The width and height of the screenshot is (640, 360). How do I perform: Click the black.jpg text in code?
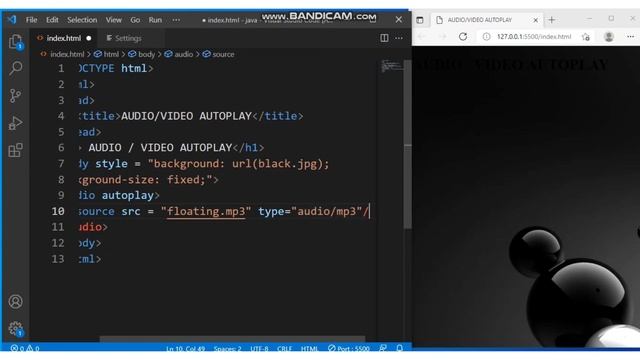[x=287, y=163]
